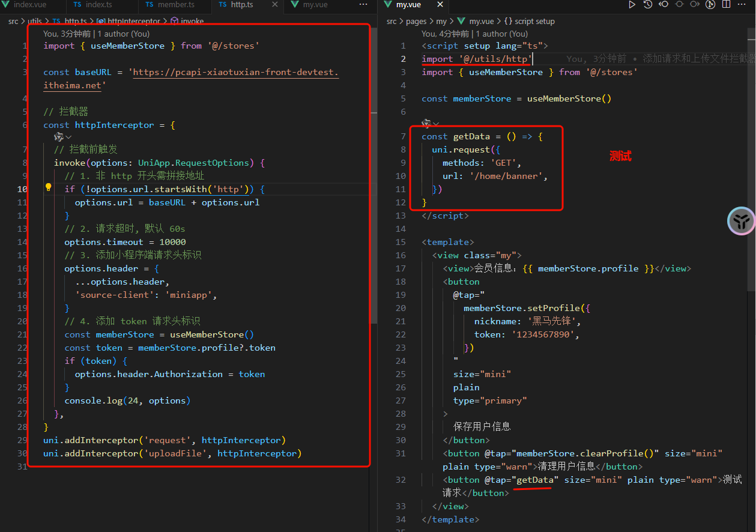Click 'const memberStore = useMemberStore()' in my.vue

[516, 98]
